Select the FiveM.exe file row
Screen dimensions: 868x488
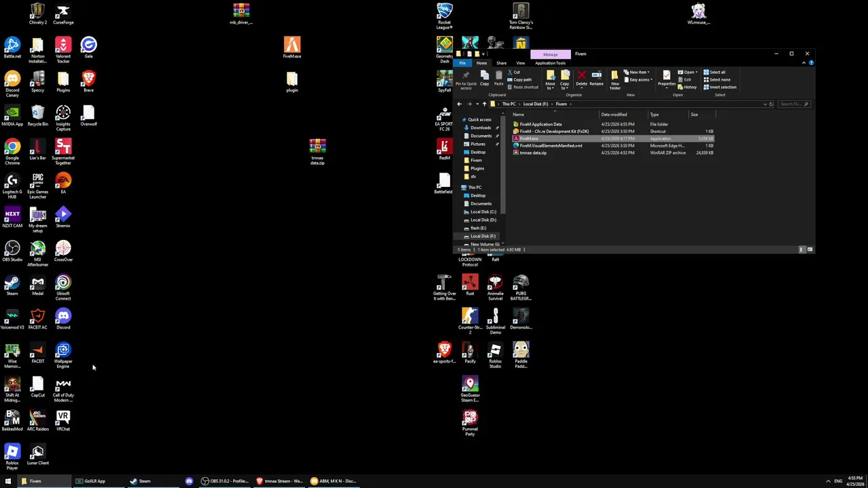(x=613, y=138)
